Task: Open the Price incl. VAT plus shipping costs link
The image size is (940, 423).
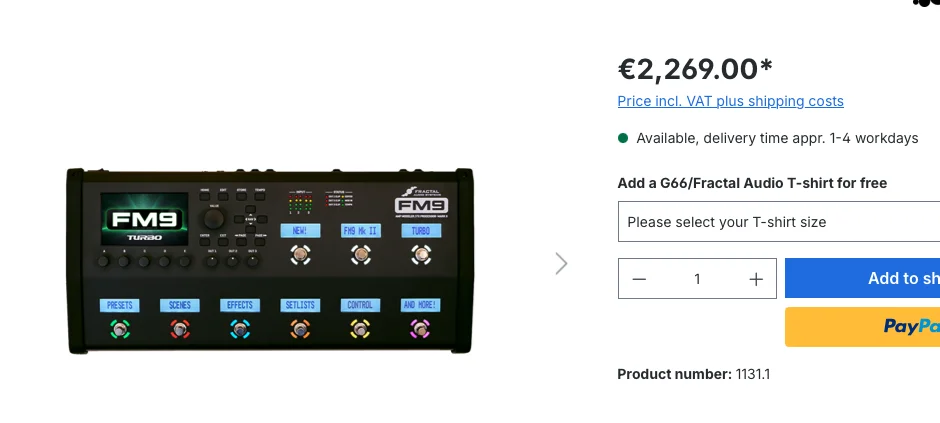Action: pos(730,101)
